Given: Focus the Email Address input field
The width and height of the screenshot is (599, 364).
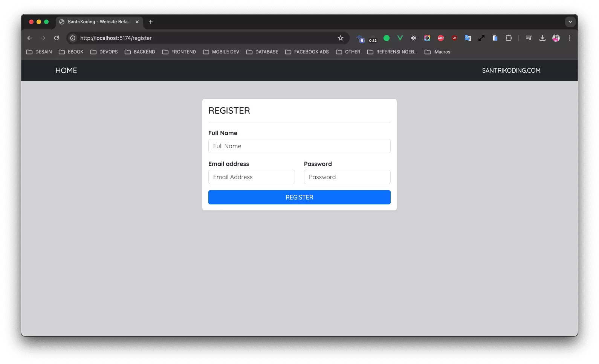Looking at the screenshot, I should (x=252, y=177).
